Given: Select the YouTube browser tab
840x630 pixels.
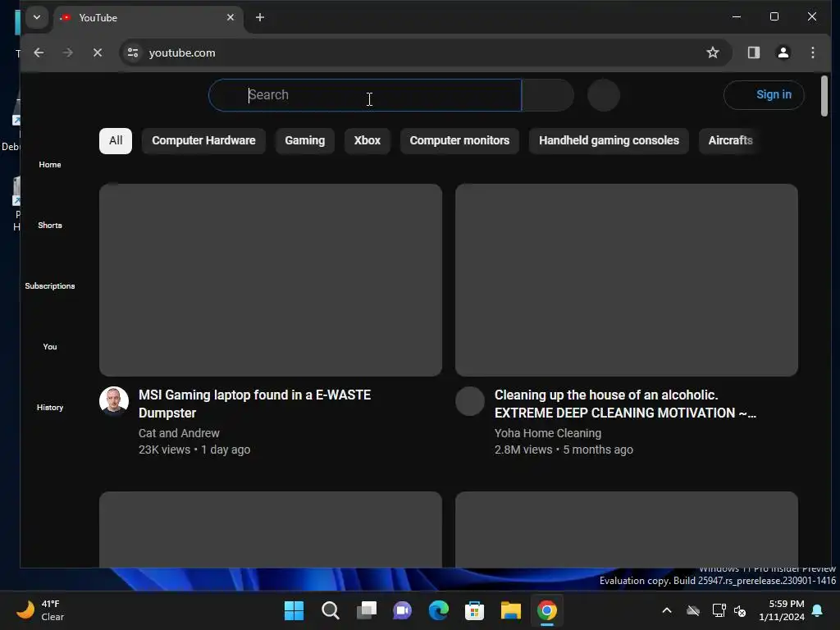Looking at the screenshot, I should [148, 18].
